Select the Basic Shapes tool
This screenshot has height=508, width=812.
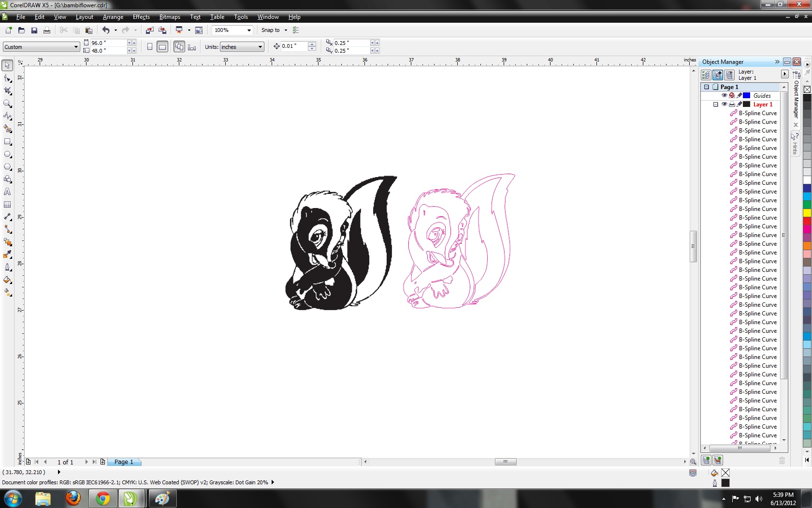[7, 179]
